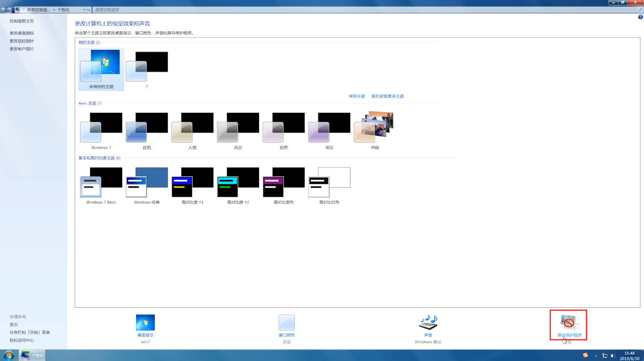
Task: Open the recent pages dropdown arrow
Action: pyautogui.click(x=13, y=9)
